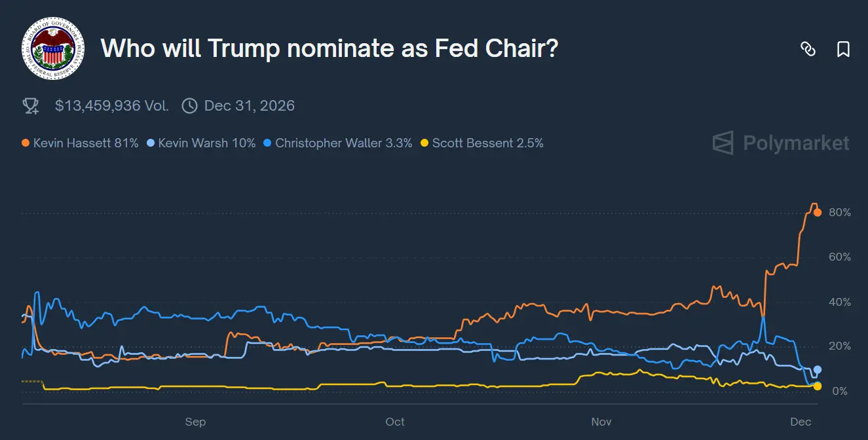
Task: Click the trophy icon next to the volume
Action: click(31, 105)
